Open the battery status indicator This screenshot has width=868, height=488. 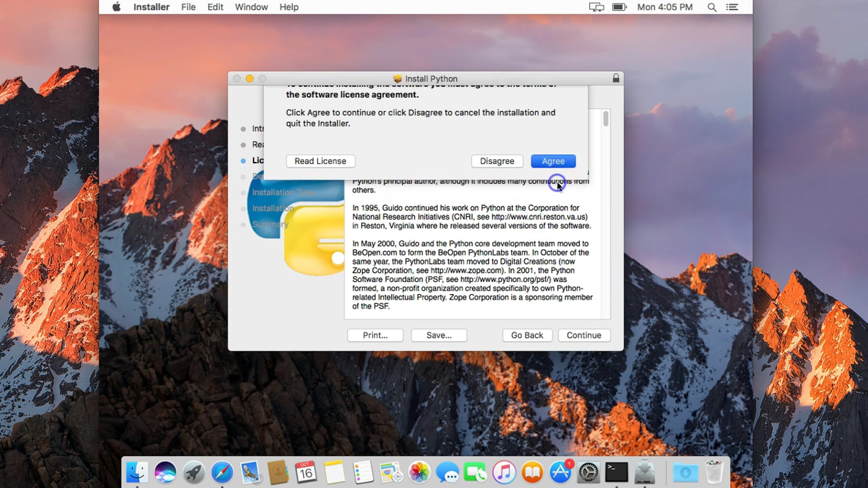click(x=619, y=7)
